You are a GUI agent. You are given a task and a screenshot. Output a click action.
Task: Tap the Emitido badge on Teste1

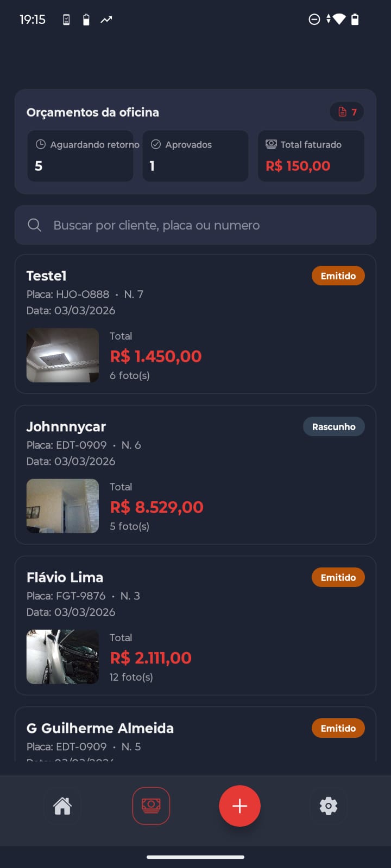click(338, 276)
